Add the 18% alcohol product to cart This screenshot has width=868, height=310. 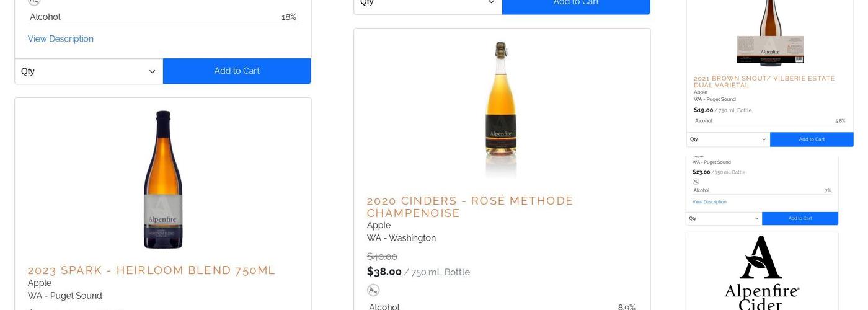(237, 71)
